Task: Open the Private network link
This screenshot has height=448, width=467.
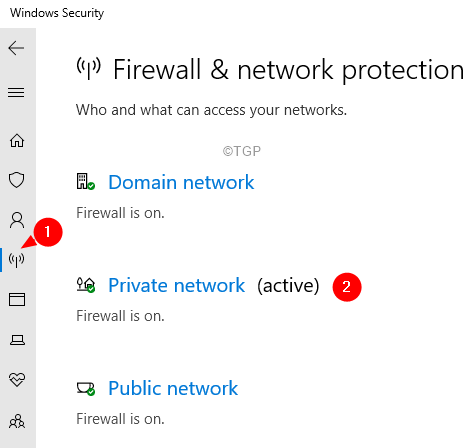Action: [176, 285]
